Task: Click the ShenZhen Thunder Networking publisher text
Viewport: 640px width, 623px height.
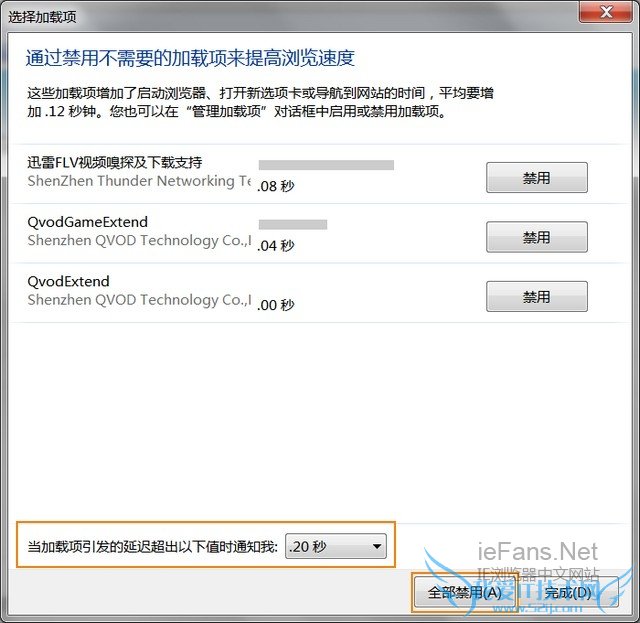Action: pos(139,181)
